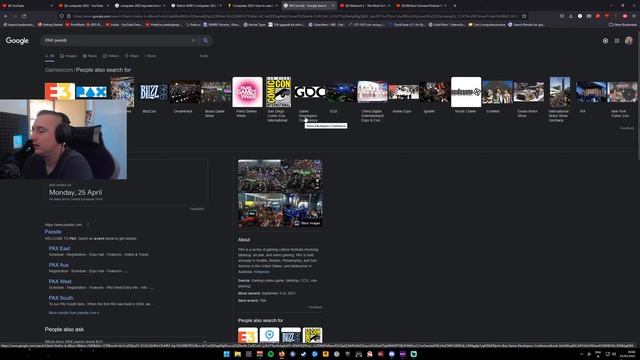The height and width of the screenshot is (360, 640).
Task: Open Firefox from the taskbar
Action: click(x=282, y=354)
